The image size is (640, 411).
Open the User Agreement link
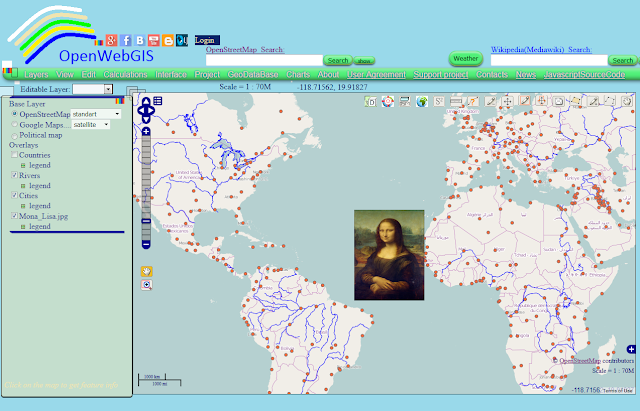click(x=376, y=74)
